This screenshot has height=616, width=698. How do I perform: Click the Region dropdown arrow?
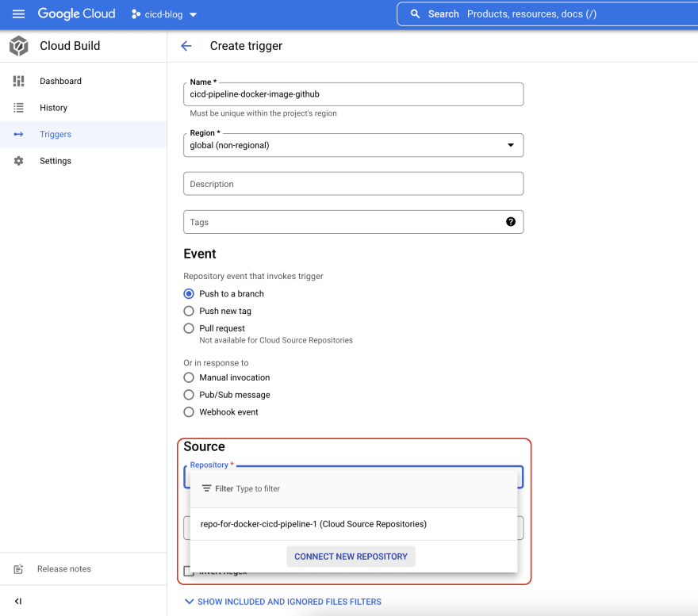[x=511, y=145]
